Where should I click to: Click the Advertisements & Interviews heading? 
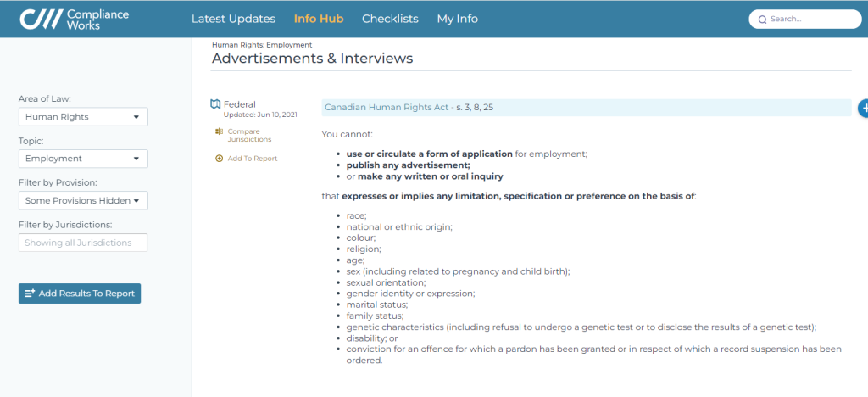tap(312, 59)
